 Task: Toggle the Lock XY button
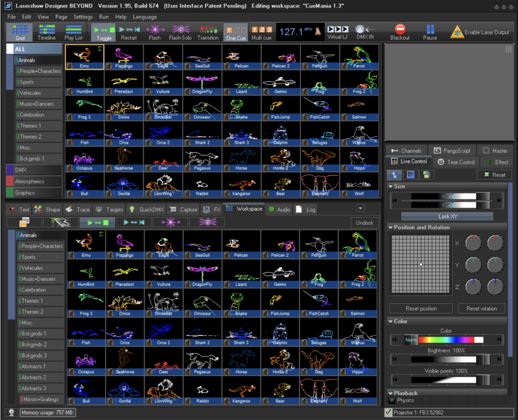pyautogui.click(x=447, y=216)
